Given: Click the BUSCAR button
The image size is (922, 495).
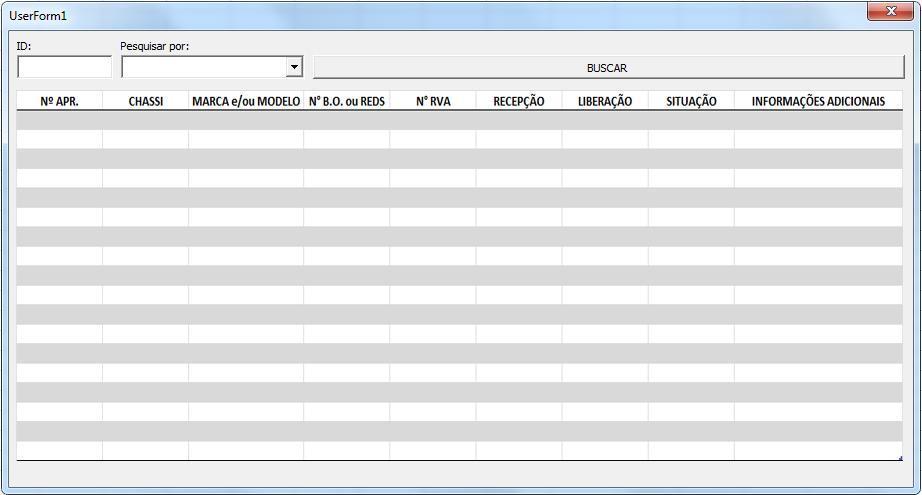Looking at the screenshot, I should (609, 68).
